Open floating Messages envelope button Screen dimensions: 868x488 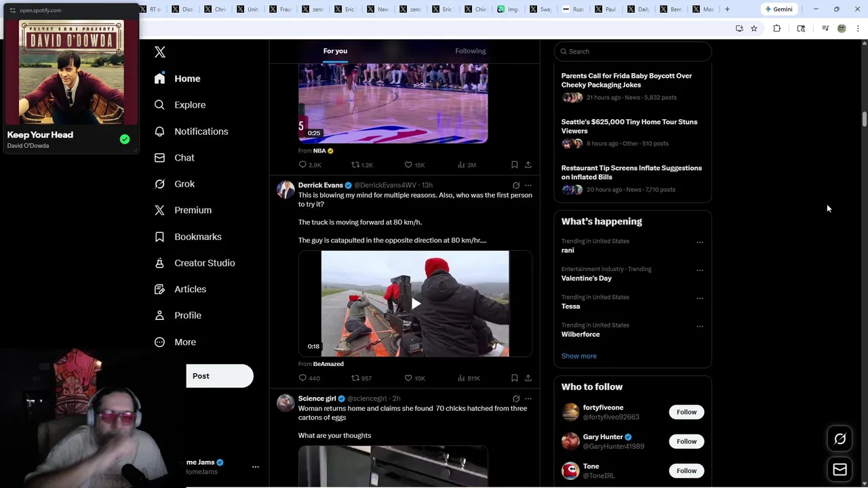coord(840,470)
